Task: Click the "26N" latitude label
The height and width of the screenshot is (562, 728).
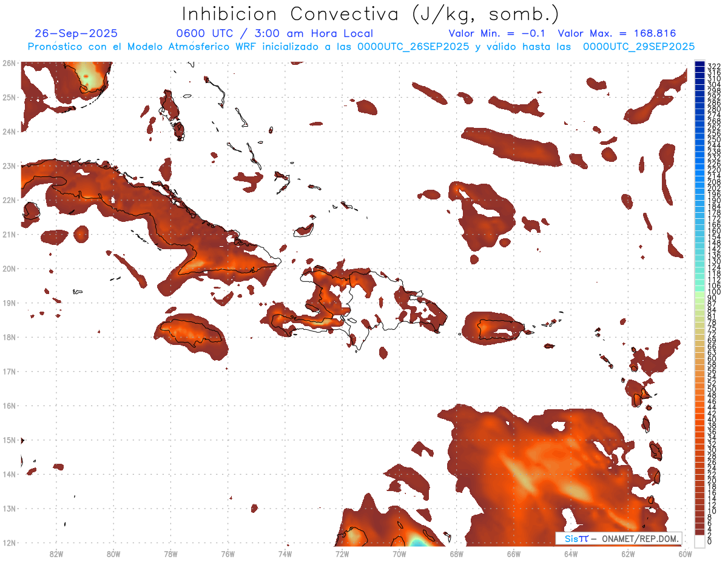Action: [9, 62]
